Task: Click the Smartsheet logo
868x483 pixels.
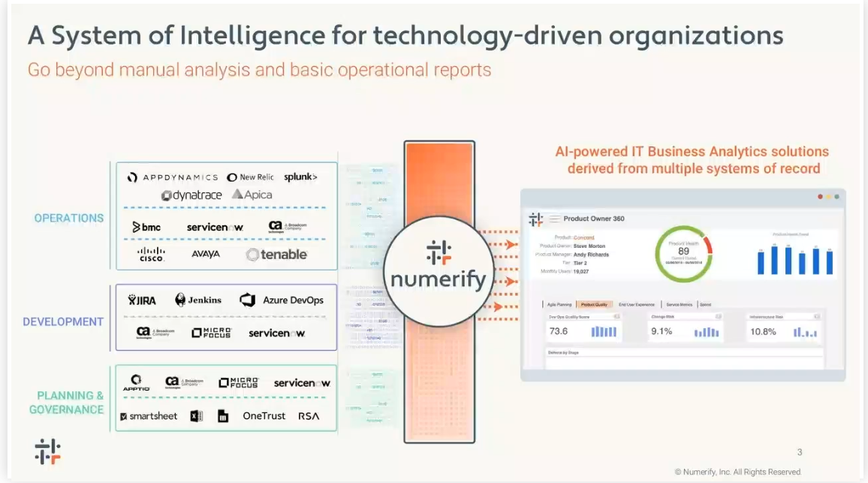Action: [x=149, y=416]
